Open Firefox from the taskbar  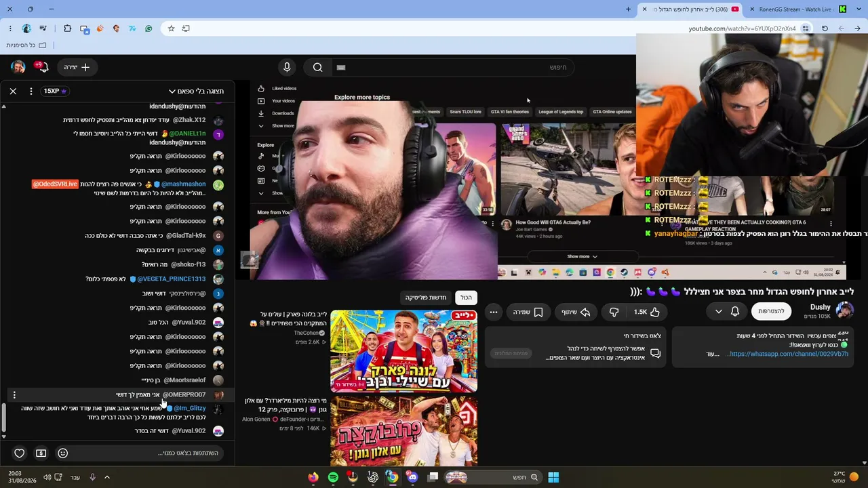tap(313, 477)
